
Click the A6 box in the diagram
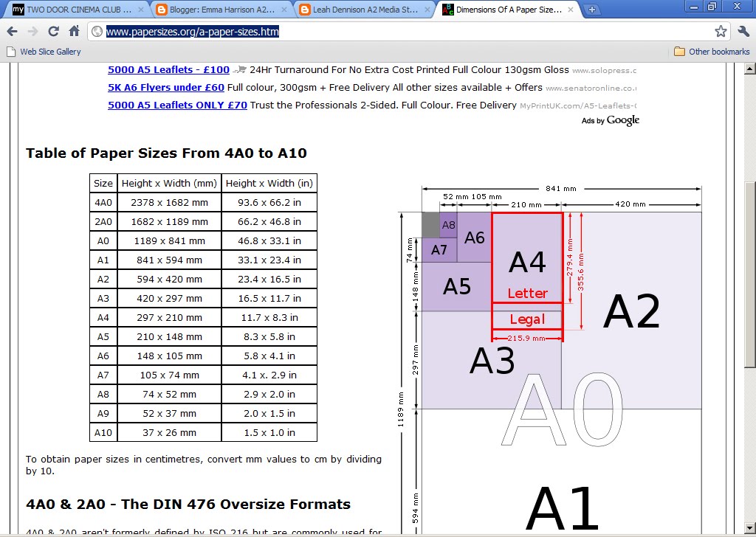(475, 238)
